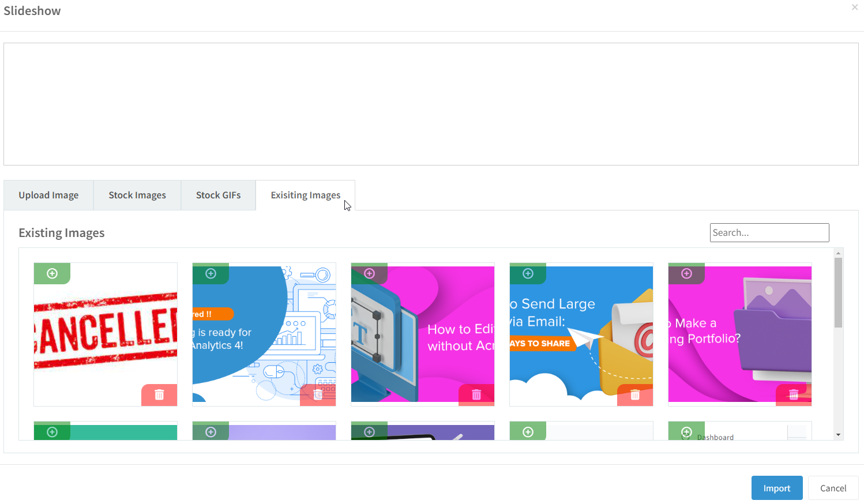Add the lavender image in second row

(x=211, y=431)
